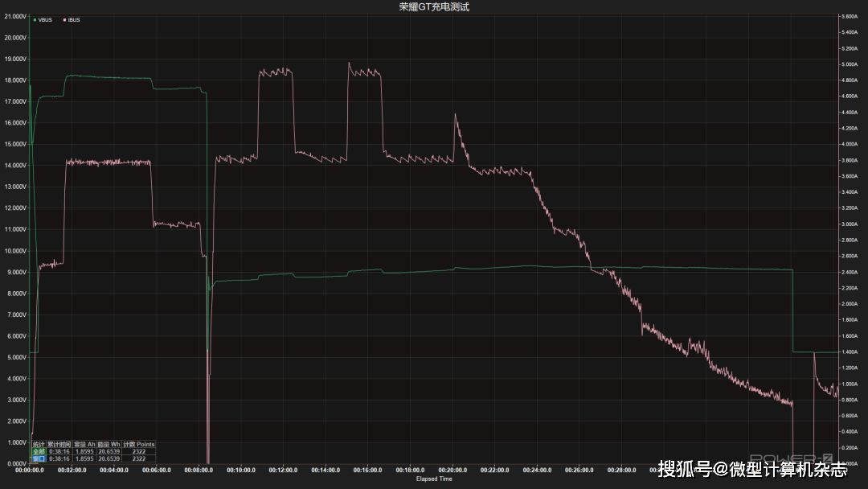Click the 5.000A label on current axis
Viewport: 868px width, 489px height.
tap(850, 64)
